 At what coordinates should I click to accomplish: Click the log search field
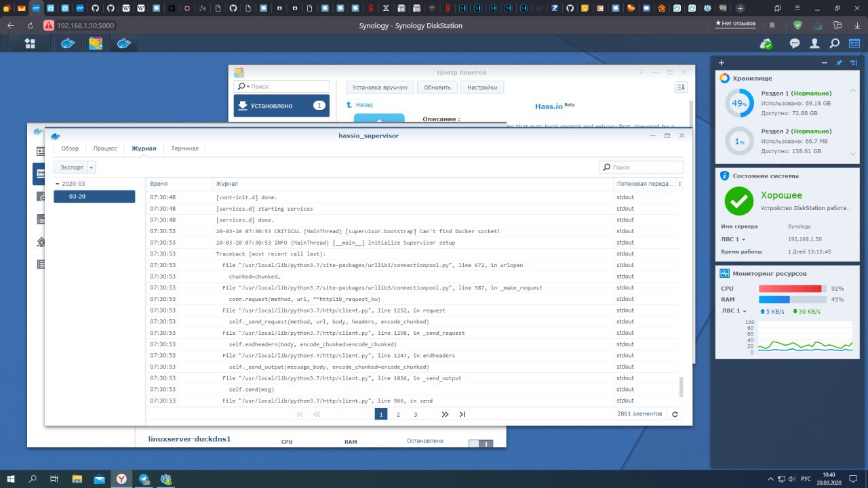(x=641, y=167)
